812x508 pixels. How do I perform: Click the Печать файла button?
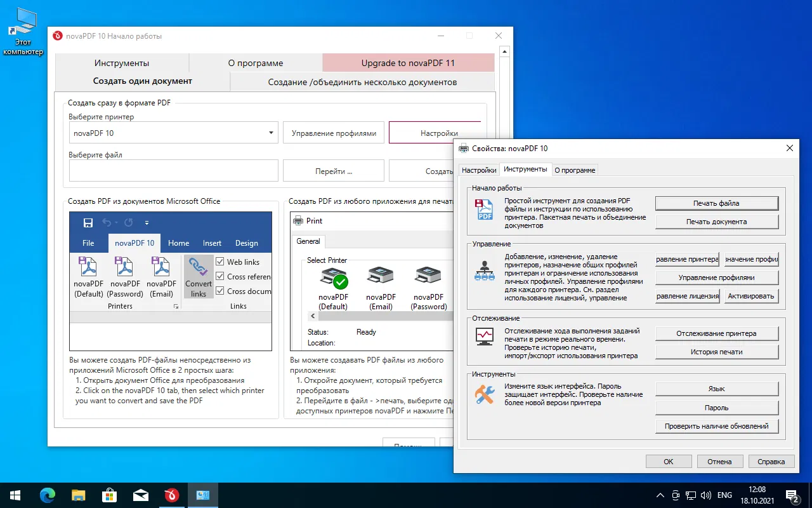pyautogui.click(x=716, y=203)
